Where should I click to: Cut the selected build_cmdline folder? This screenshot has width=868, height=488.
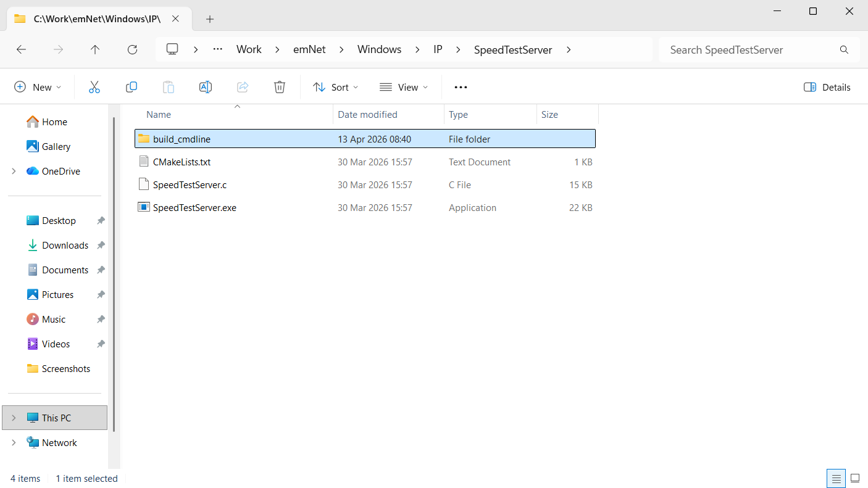[x=94, y=87]
